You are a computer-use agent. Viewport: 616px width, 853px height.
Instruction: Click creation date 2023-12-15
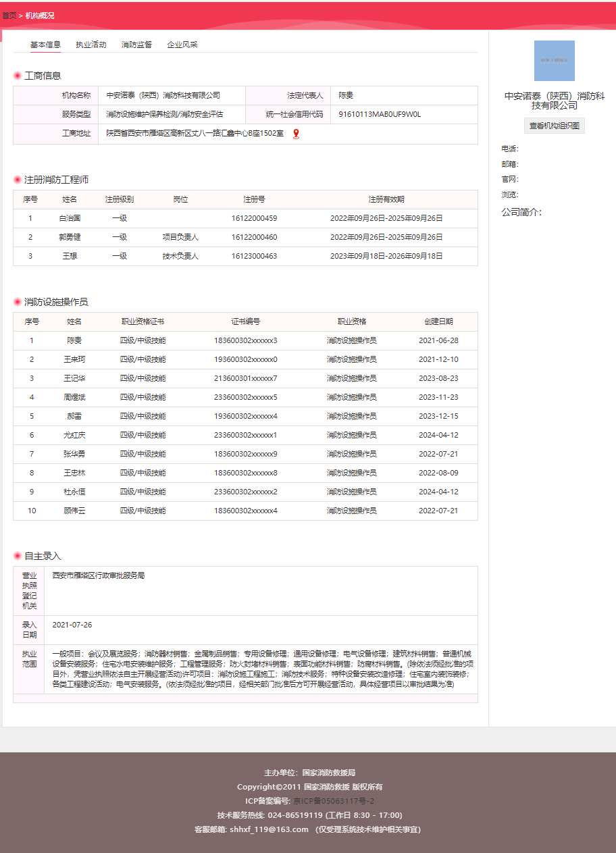(438, 416)
